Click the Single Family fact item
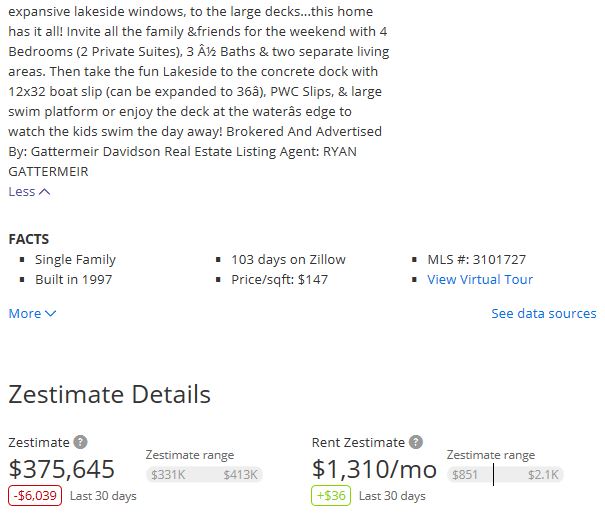This screenshot has height=517, width=605. (75, 260)
